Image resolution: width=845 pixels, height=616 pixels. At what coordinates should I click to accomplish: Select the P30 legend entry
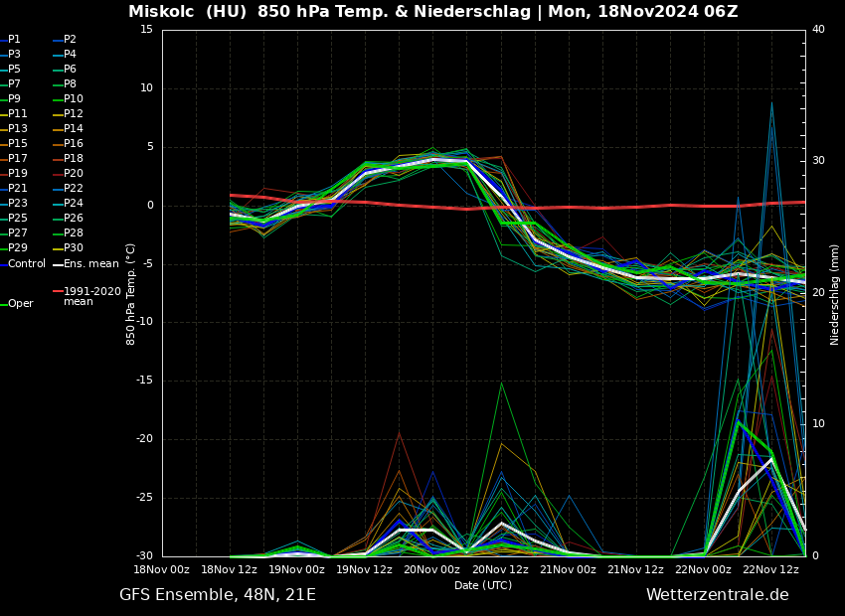[x=74, y=248]
